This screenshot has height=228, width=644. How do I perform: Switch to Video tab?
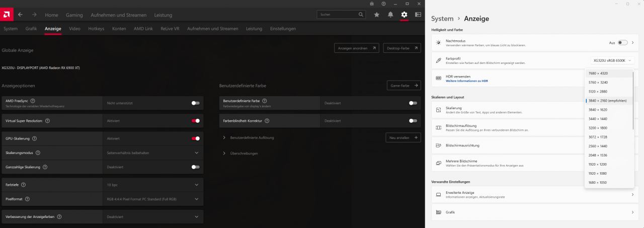pyautogui.click(x=74, y=29)
